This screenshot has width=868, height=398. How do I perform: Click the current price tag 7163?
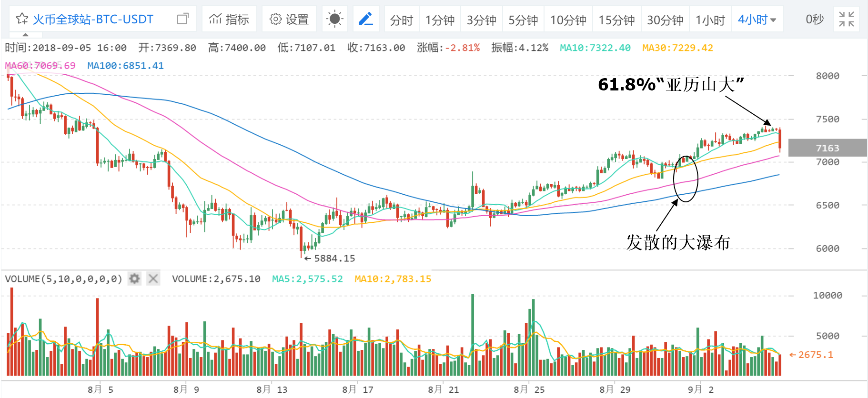click(828, 148)
